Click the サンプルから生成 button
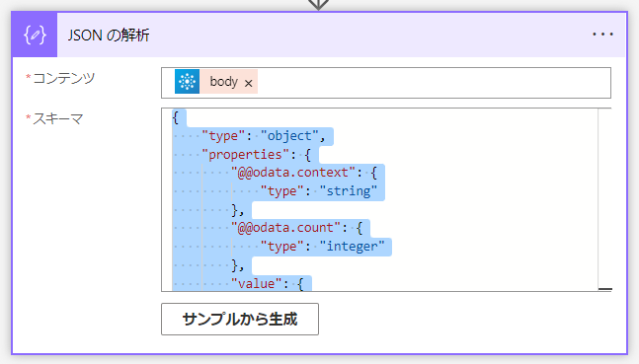This screenshot has height=364, width=639. click(x=240, y=320)
